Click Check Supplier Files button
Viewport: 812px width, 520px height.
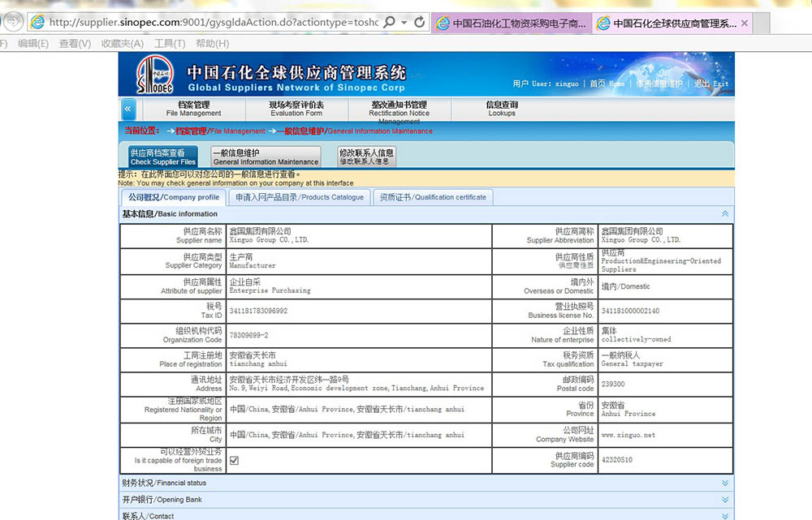coord(162,157)
